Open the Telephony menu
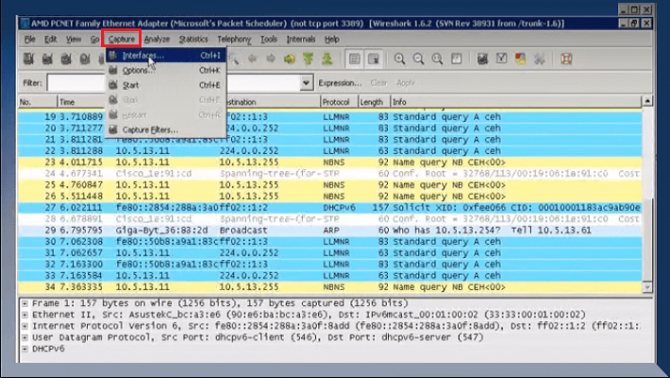Viewport: 670px width, 378px height. [234, 39]
